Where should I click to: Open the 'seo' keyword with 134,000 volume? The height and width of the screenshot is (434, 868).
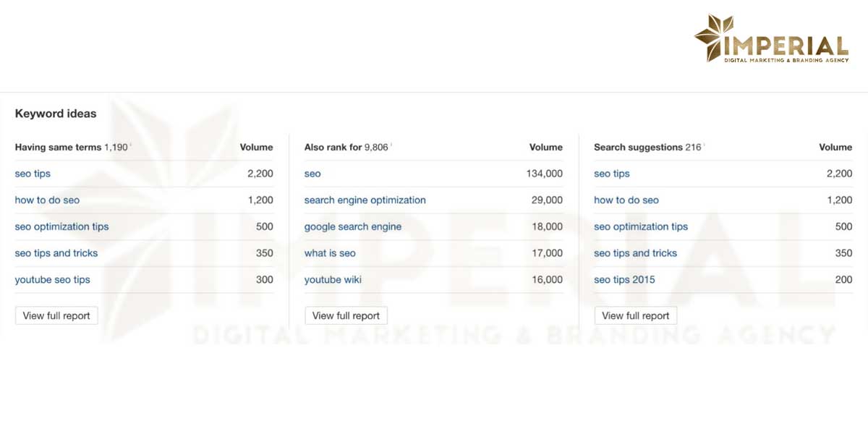click(312, 174)
